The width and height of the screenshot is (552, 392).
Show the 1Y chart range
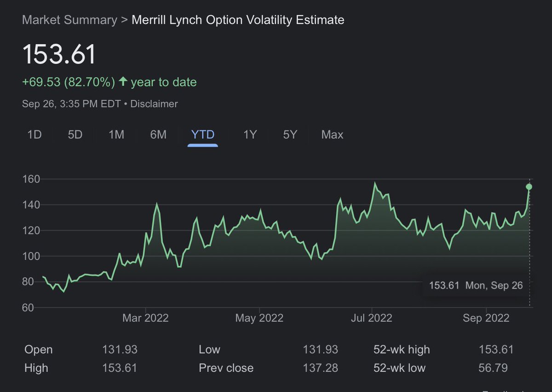[x=250, y=135]
